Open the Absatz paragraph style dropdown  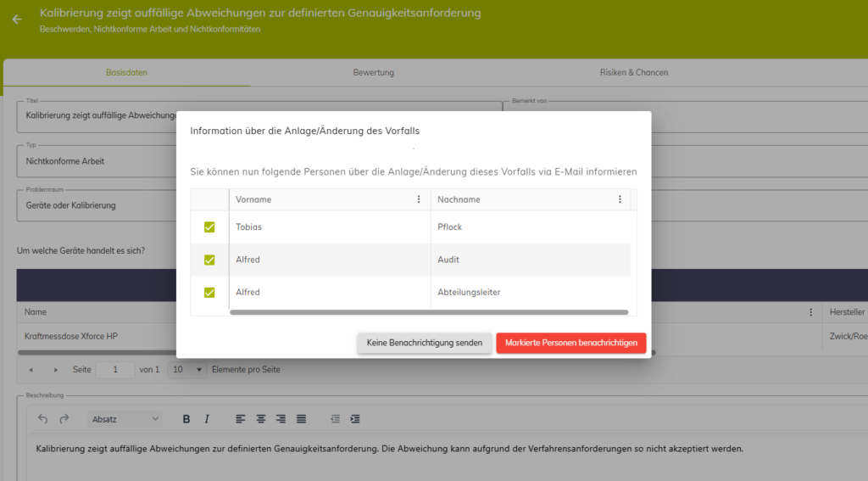click(x=125, y=419)
